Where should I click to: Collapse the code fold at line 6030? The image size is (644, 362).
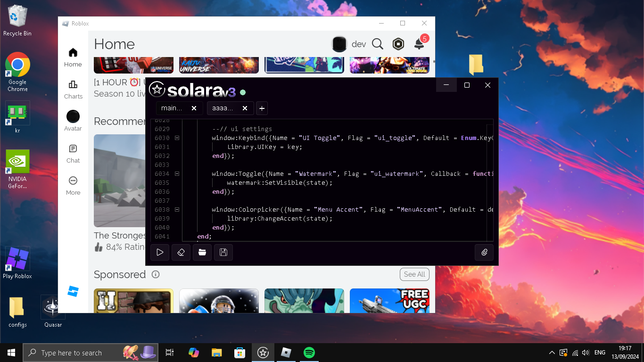[x=177, y=138]
